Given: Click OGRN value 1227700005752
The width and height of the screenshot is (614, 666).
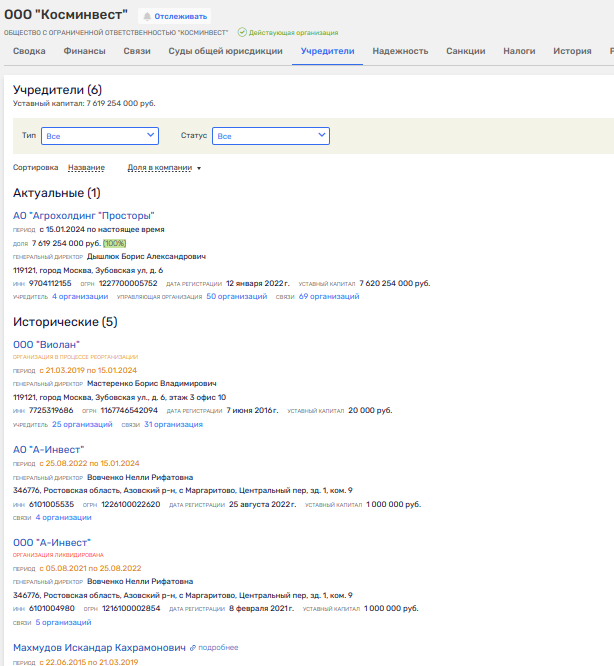Looking at the screenshot, I should pyautogui.click(x=128, y=283).
